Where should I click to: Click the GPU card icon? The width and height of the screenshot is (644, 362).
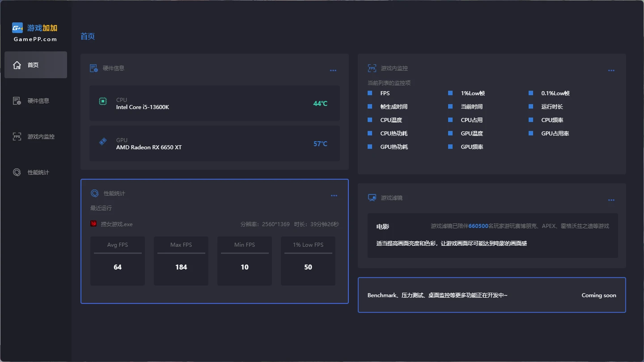click(x=103, y=142)
